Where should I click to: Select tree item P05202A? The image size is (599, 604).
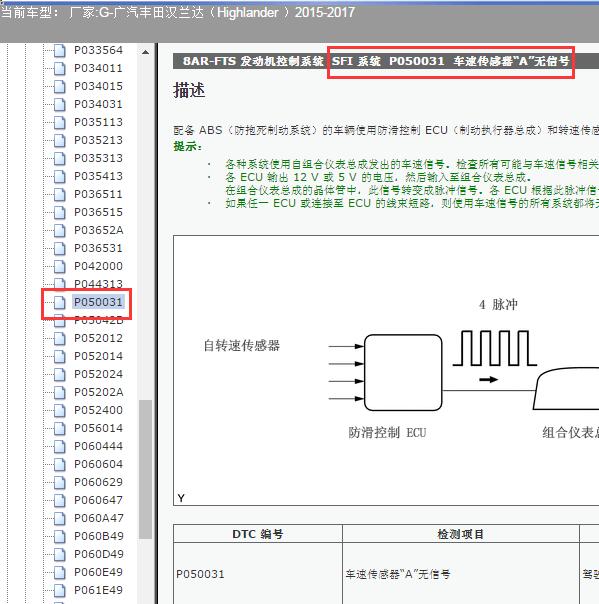(98, 392)
